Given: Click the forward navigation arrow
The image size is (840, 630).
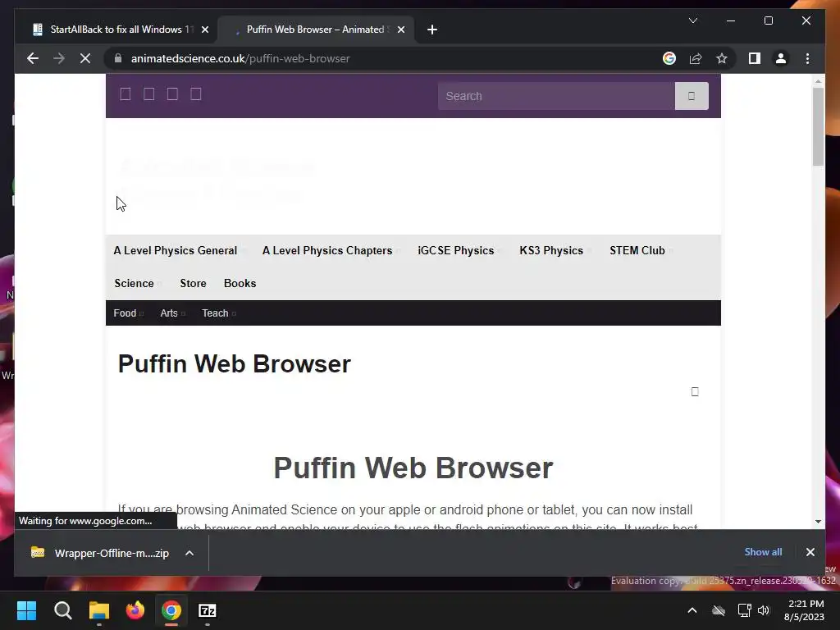Looking at the screenshot, I should pyautogui.click(x=59, y=58).
